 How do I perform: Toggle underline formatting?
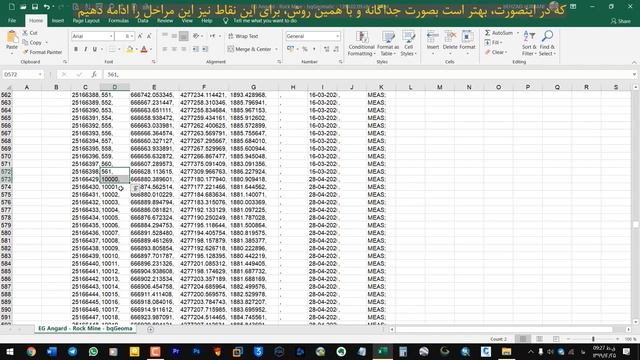point(95,49)
